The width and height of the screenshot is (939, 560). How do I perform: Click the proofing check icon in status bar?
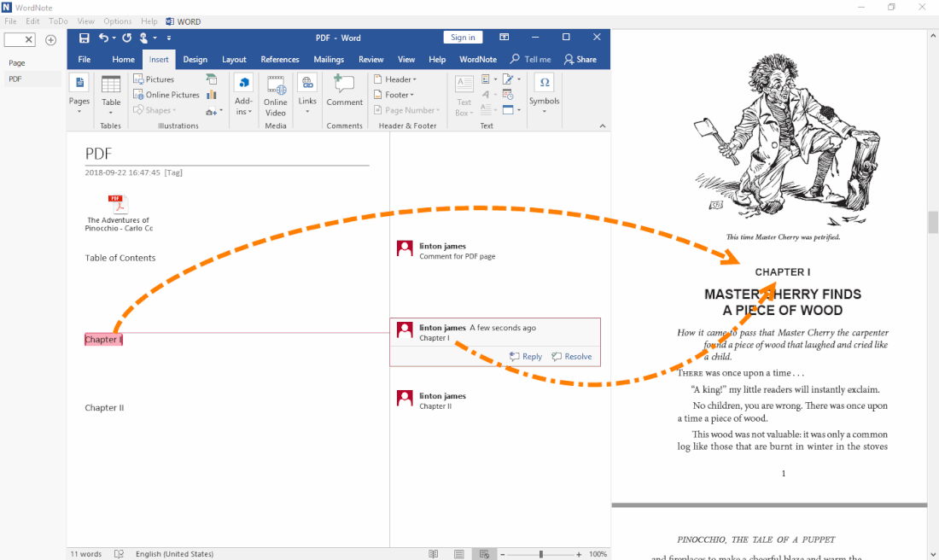(x=119, y=554)
